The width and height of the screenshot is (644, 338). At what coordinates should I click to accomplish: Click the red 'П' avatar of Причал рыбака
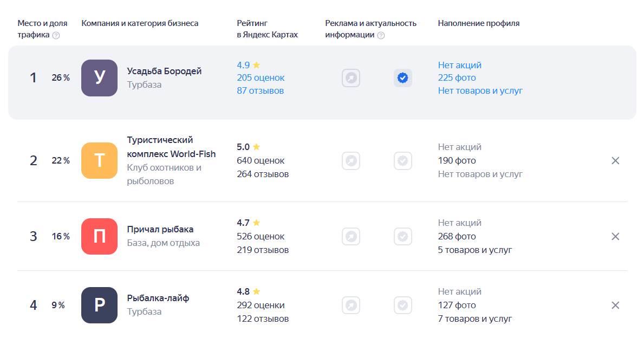coord(100,236)
